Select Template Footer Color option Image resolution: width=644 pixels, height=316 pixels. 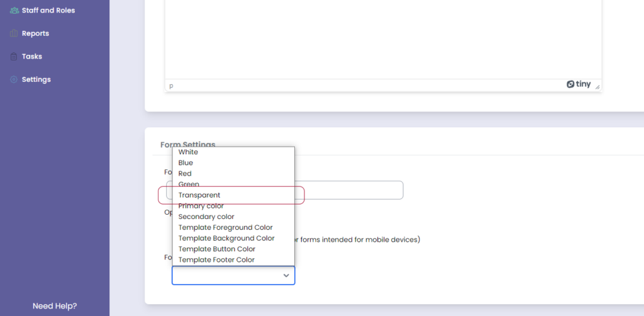click(x=216, y=259)
